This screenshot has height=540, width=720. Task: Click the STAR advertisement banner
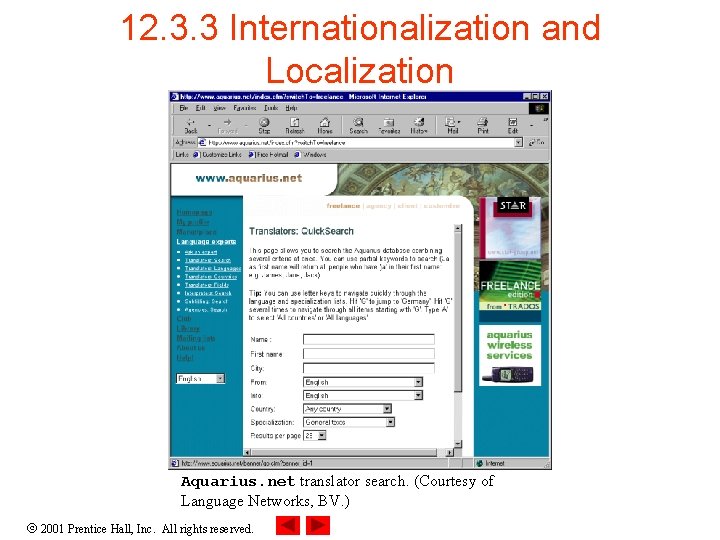tap(510, 228)
